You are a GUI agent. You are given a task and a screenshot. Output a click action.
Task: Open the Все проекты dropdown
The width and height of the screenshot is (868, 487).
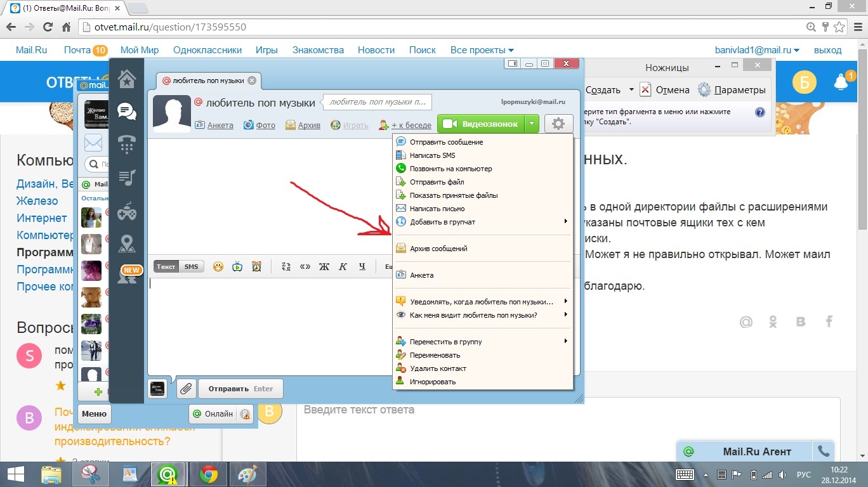pos(482,50)
